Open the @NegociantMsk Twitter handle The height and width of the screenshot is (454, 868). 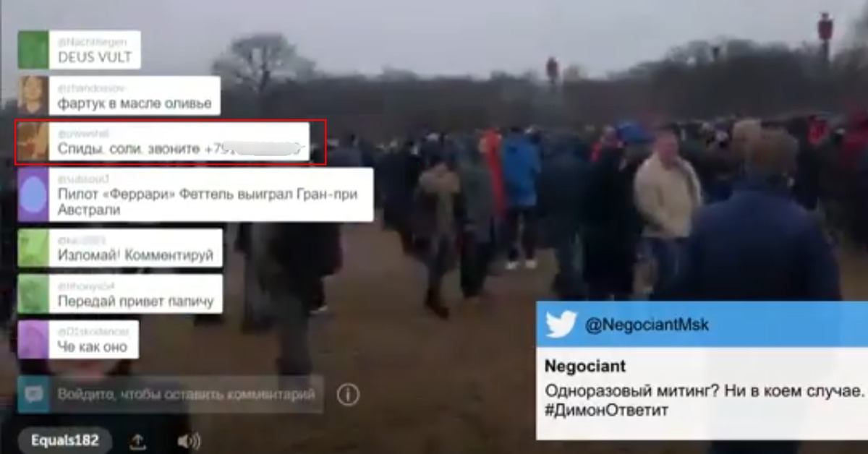(647, 325)
